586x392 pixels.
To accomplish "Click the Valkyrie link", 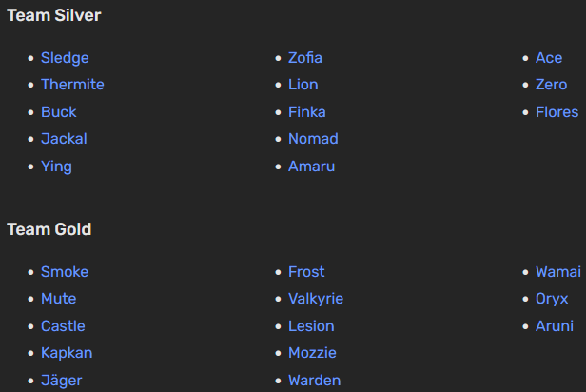I will tap(316, 299).
